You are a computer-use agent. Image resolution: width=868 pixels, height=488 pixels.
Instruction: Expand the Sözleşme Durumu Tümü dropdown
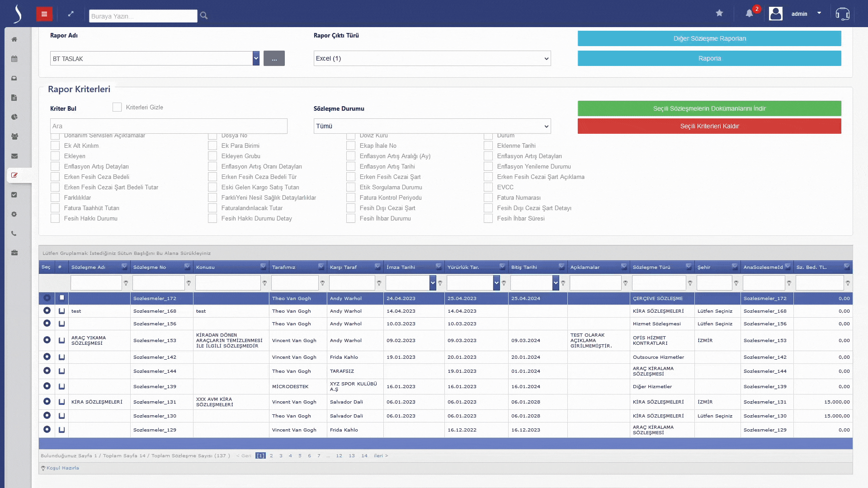pos(432,127)
